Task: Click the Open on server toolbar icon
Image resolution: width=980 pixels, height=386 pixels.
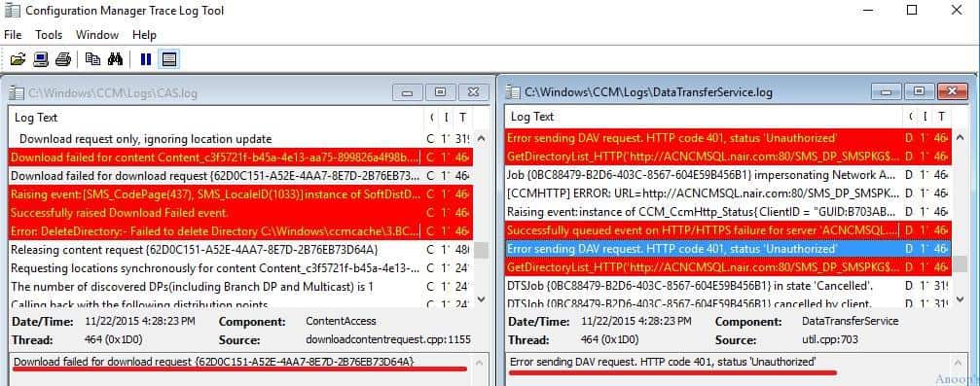Action: click(41, 59)
